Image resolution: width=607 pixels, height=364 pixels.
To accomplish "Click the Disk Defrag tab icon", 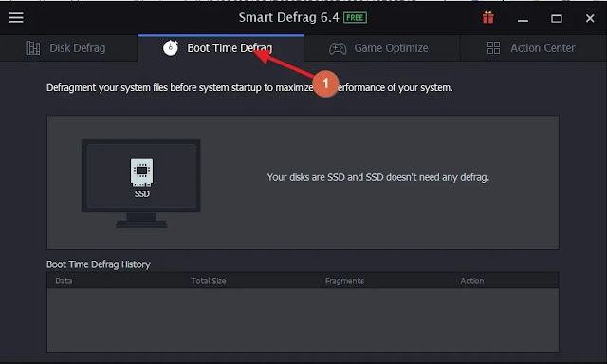I will tap(33, 48).
